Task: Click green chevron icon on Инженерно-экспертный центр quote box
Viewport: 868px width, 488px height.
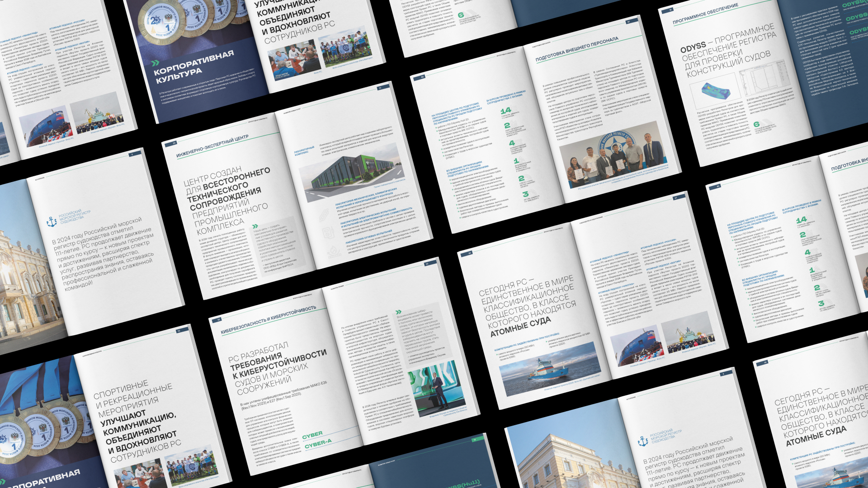Action: click(255, 226)
